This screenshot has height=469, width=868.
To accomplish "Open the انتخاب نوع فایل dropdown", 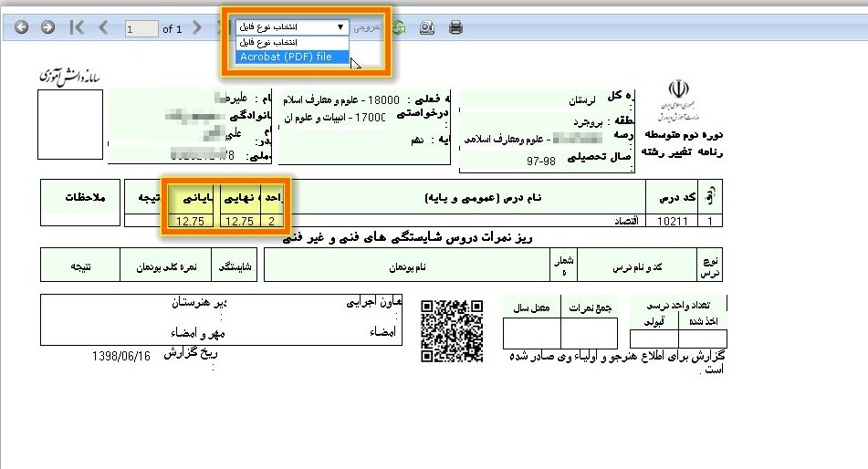I will coord(291,27).
